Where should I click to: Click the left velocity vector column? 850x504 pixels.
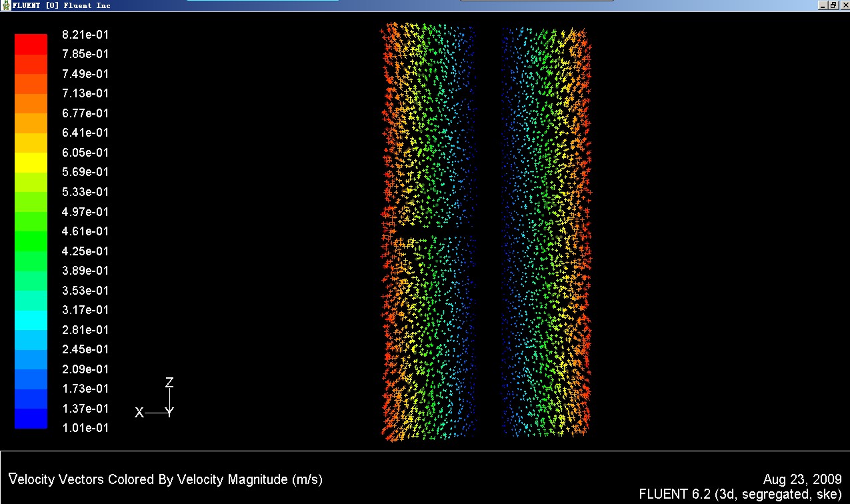[427, 233]
